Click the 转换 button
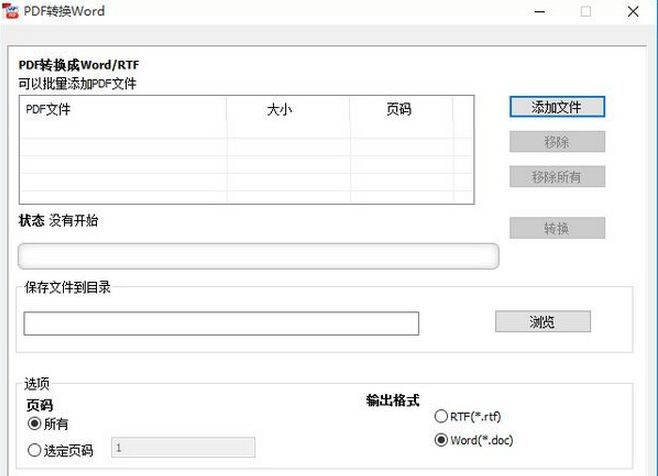The image size is (658, 476). click(557, 228)
